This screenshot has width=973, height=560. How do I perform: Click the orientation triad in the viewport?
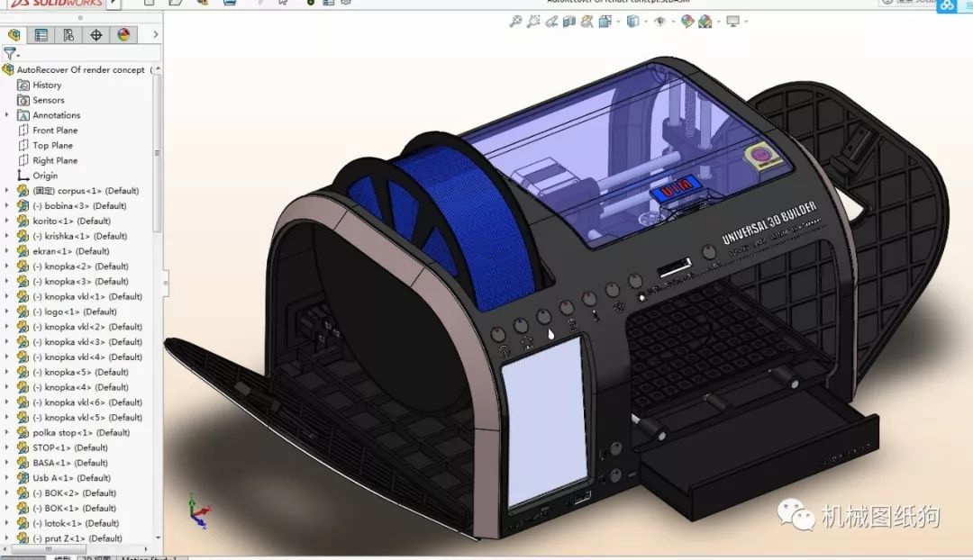199,511
